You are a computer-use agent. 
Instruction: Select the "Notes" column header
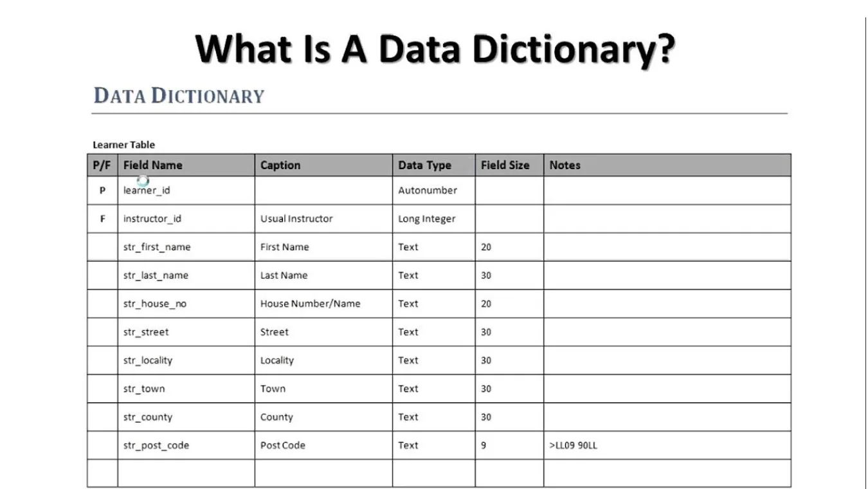click(565, 165)
